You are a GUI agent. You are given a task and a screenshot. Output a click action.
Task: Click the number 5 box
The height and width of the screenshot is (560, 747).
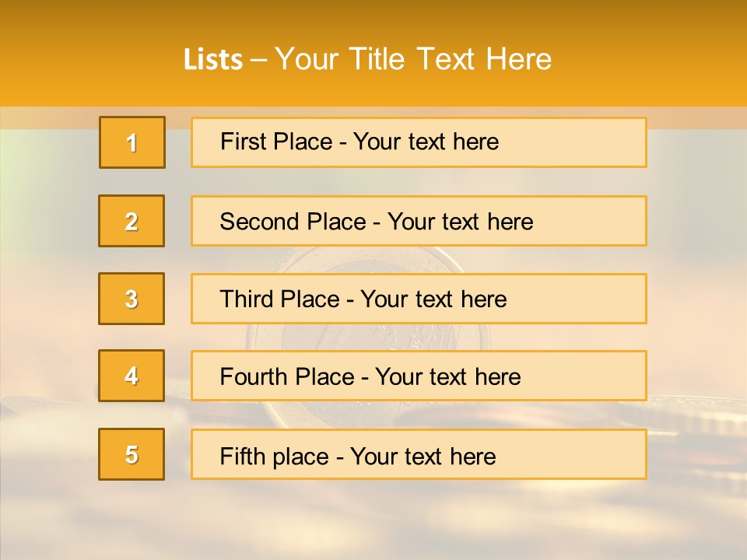click(x=132, y=454)
